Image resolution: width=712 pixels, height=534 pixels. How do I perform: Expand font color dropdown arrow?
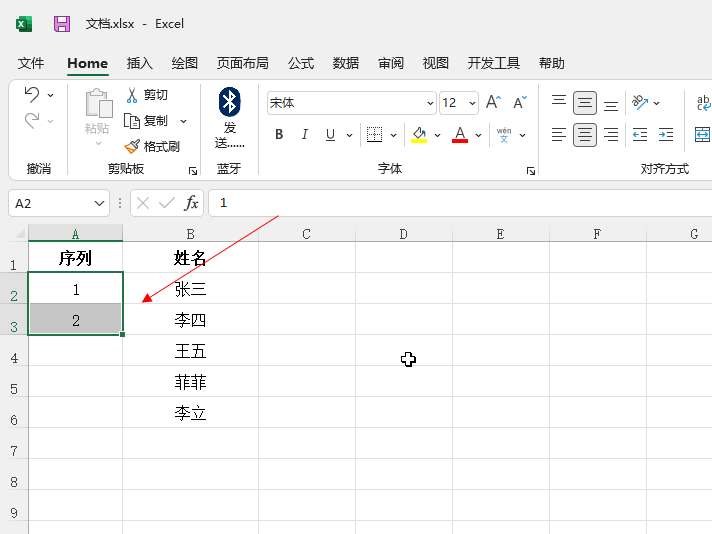(x=478, y=135)
